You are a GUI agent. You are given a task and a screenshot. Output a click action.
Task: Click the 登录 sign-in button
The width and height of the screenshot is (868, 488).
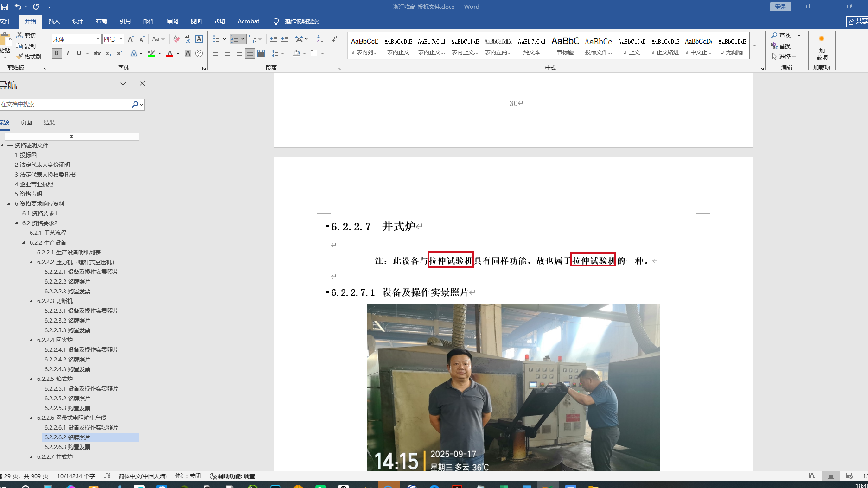coord(781,6)
